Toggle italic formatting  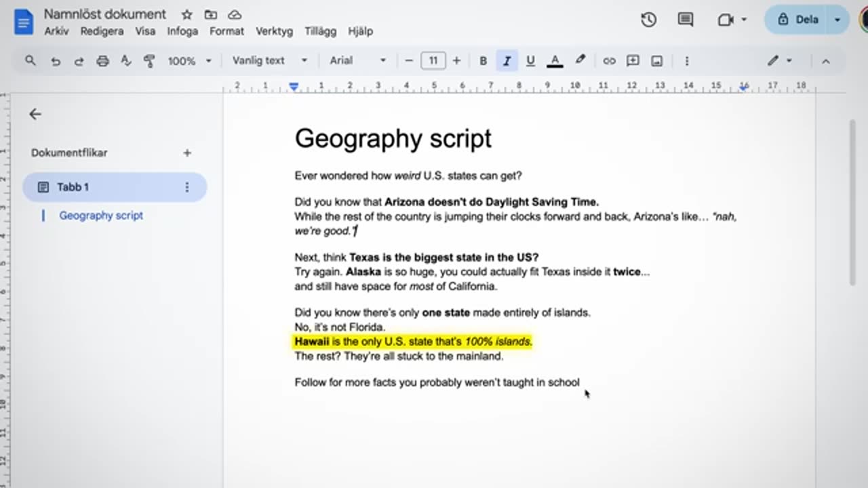pos(507,61)
